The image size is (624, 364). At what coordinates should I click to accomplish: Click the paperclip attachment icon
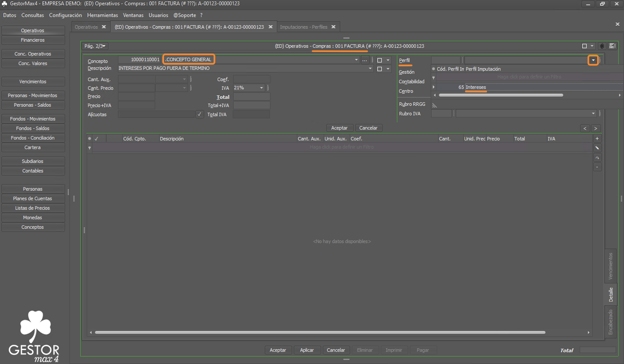click(602, 46)
